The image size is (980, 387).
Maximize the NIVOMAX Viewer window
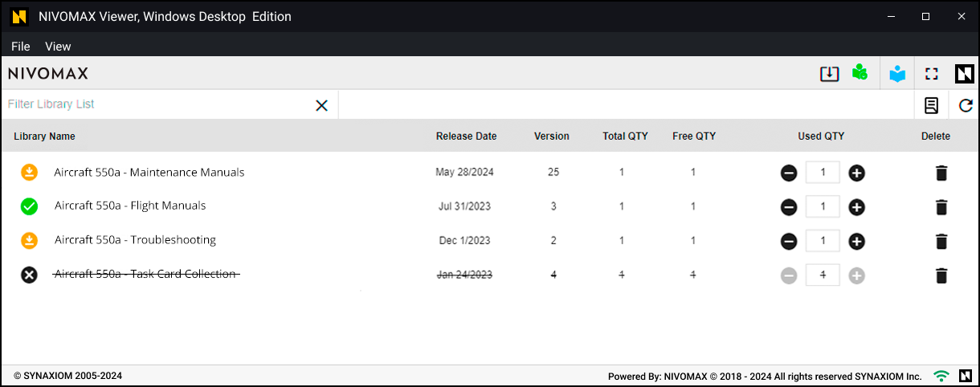pyautogui.click(x=925, y=16)
